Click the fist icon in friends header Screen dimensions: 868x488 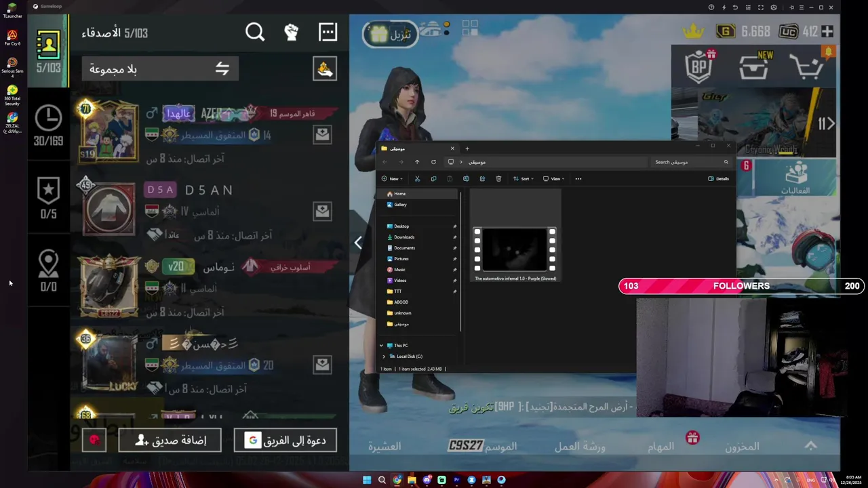(x=291, y=33)
